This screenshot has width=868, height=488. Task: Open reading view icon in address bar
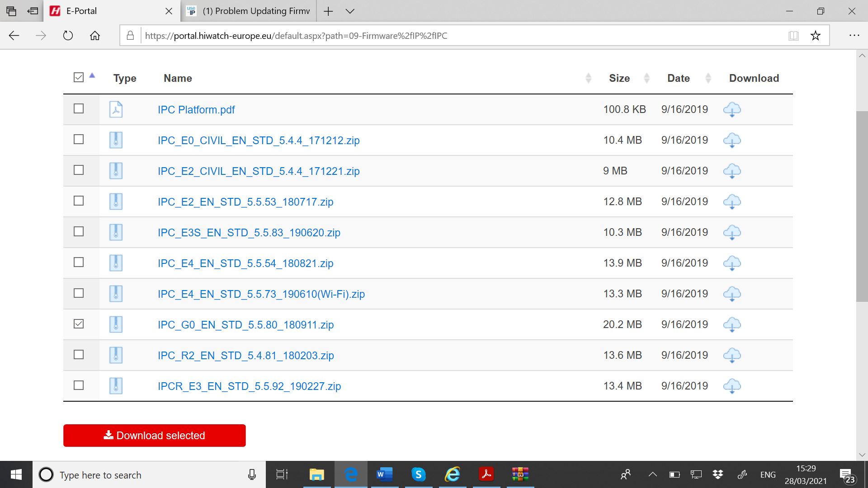[x=793, y=36]
